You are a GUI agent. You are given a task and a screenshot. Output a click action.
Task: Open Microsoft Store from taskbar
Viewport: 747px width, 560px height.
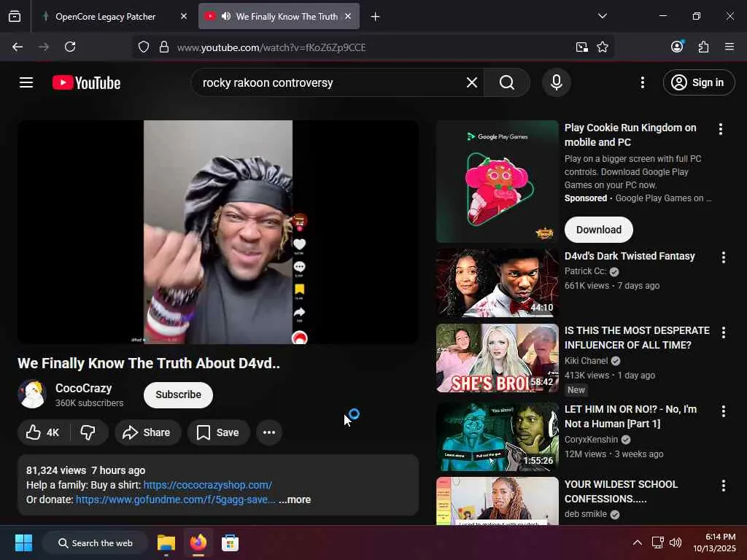click(230, 542)
